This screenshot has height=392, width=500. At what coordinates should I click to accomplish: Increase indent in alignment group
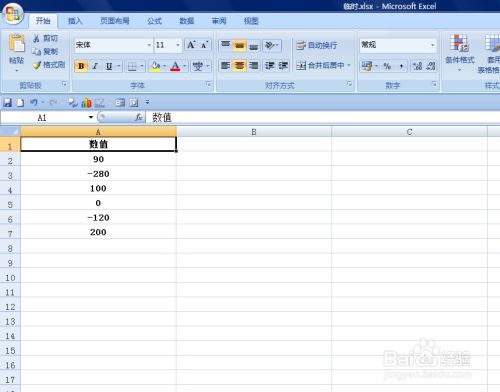pyautogui.click(x=283, y=65)
